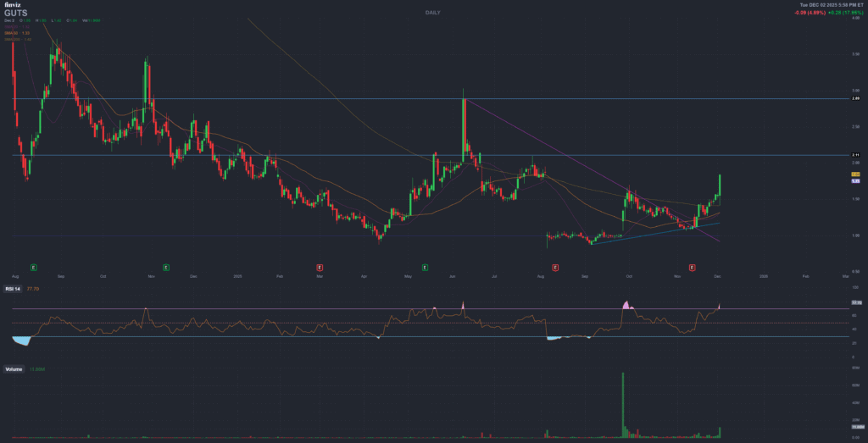Click the green earnings marker near November
Viewport: 868px width, 443px height.
pyautogui.click(x=166, y=267)
